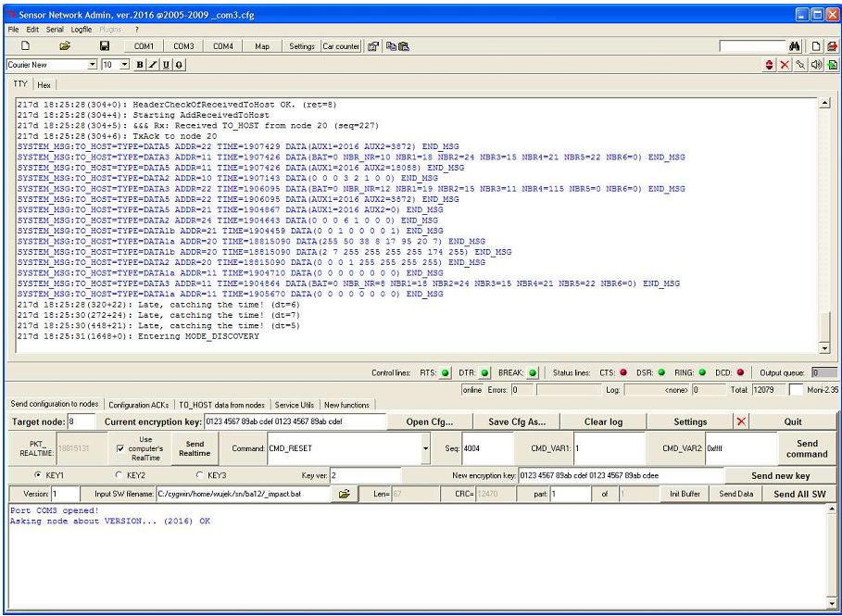Toggle italic text formatting
This screenshot has height=616, width=842.
(x=153, y=65)
